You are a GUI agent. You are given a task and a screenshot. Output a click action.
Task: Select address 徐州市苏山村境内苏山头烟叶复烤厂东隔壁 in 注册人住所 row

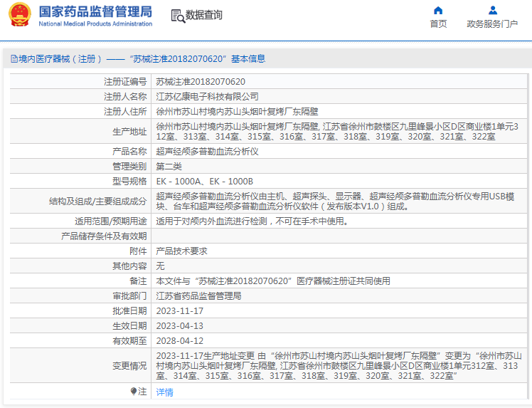click(237, 111)
